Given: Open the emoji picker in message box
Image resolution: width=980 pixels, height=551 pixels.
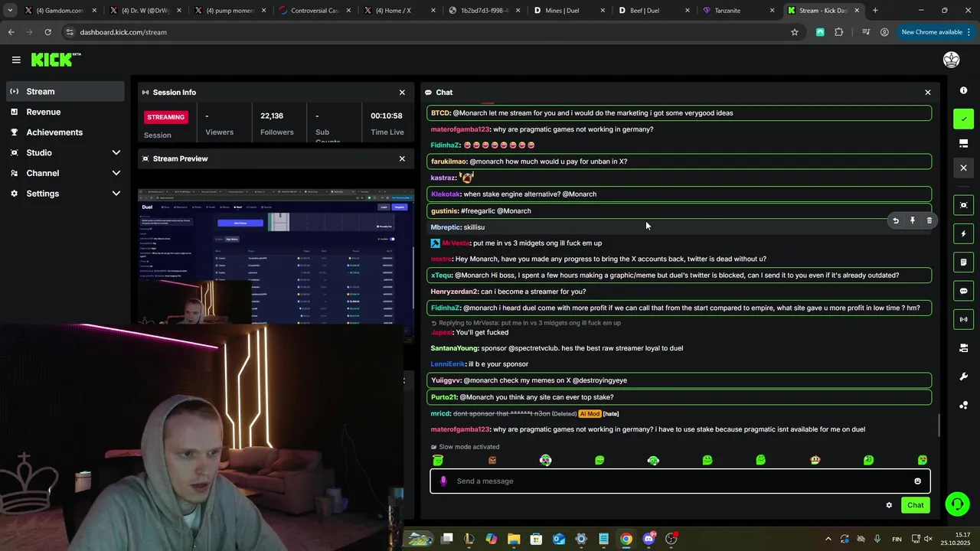Looking at the screenshot, I should click(x=917, y=481).
